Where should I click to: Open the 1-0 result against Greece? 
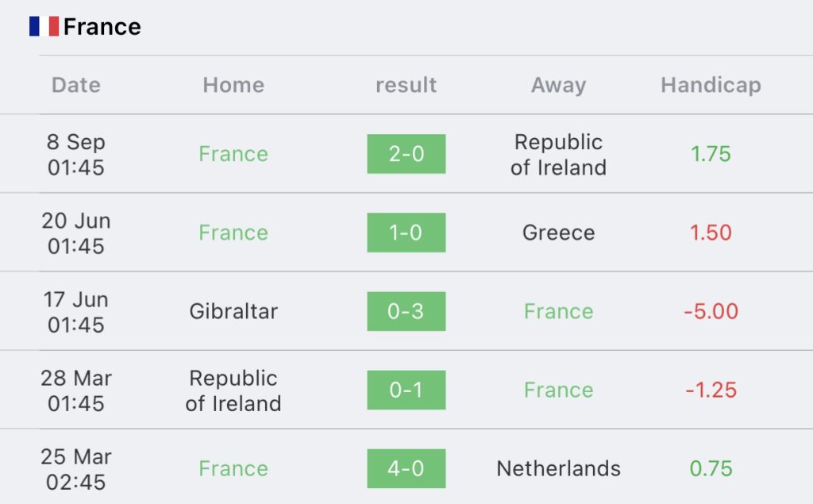pos(406,233)
